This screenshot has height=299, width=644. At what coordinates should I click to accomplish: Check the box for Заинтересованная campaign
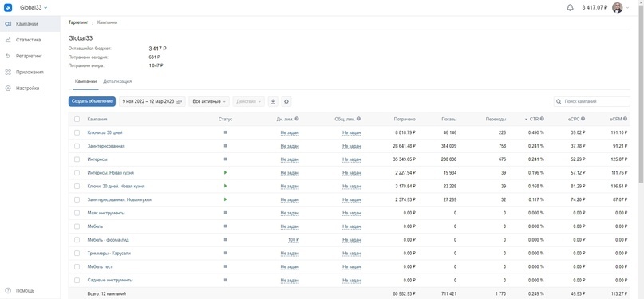[x=77, y=146]
